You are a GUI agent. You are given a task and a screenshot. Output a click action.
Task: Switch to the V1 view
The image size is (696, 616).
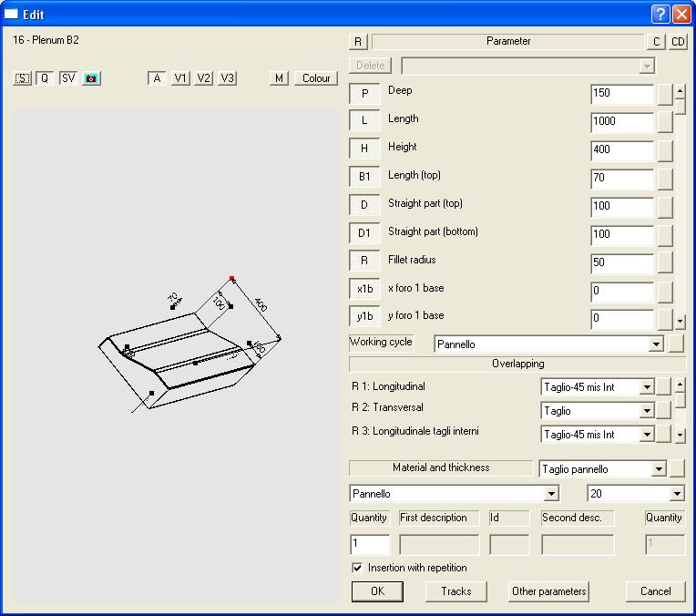(181, 78)
